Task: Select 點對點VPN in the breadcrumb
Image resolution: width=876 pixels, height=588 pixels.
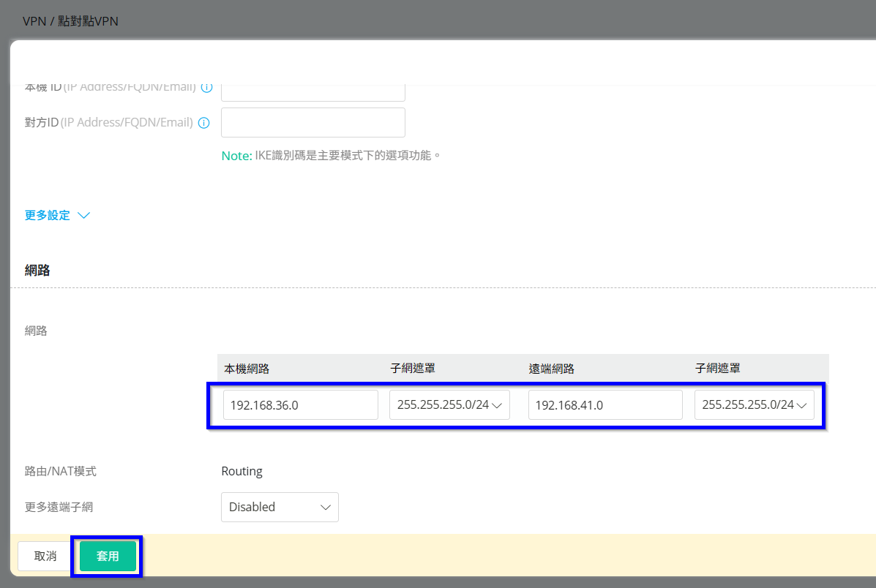Action: [x=87, y=21]
